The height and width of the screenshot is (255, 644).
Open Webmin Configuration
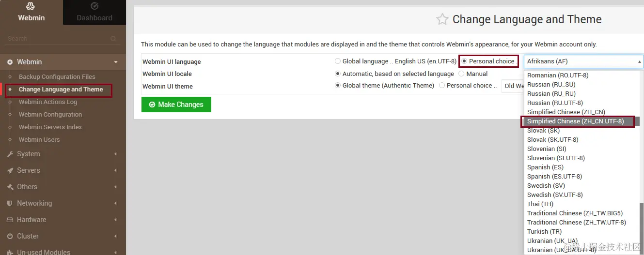pos(50,115)
